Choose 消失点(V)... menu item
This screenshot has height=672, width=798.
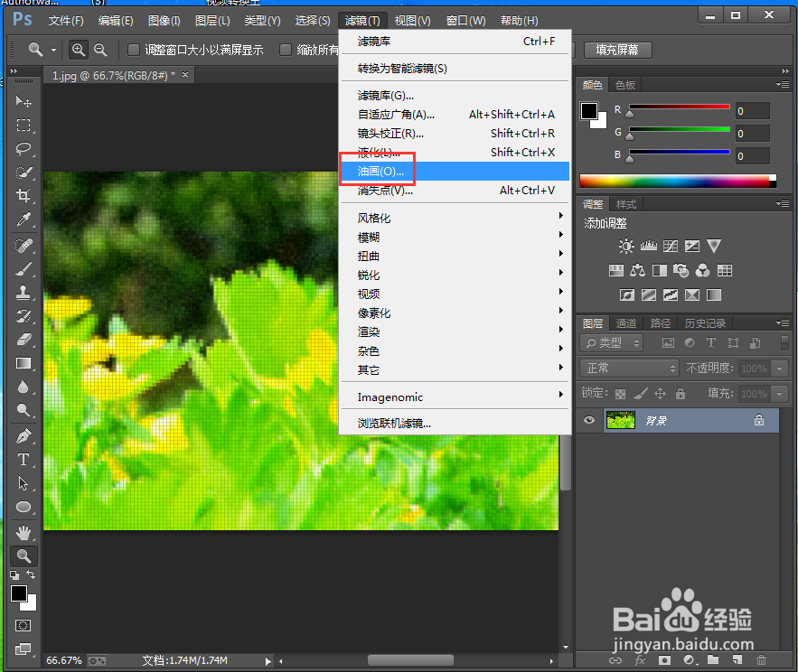[455, 191]
